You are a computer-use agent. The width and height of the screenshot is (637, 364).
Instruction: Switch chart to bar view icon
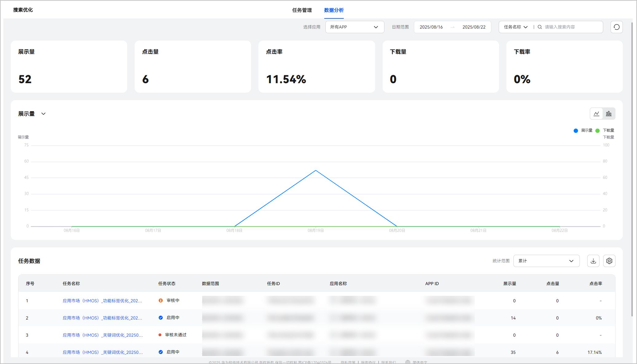pyautogui.click(x=609, y=114)
